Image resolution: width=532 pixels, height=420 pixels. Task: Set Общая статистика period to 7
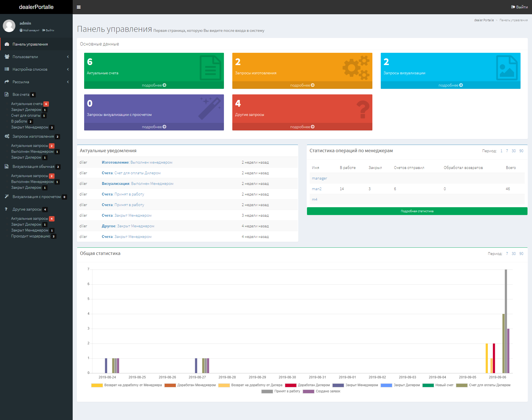(507, 254)
